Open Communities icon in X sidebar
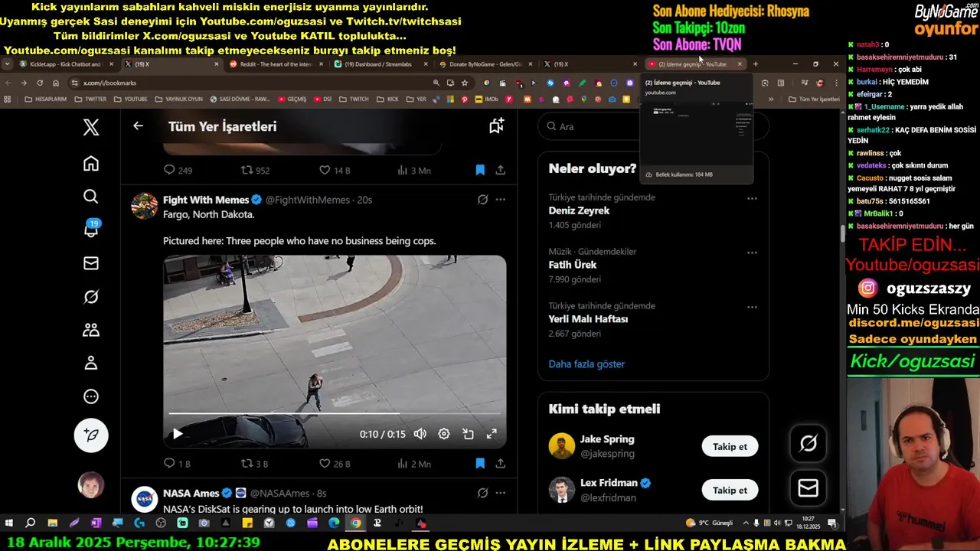The width and height of the screenshot is (980, 551). 91,330
